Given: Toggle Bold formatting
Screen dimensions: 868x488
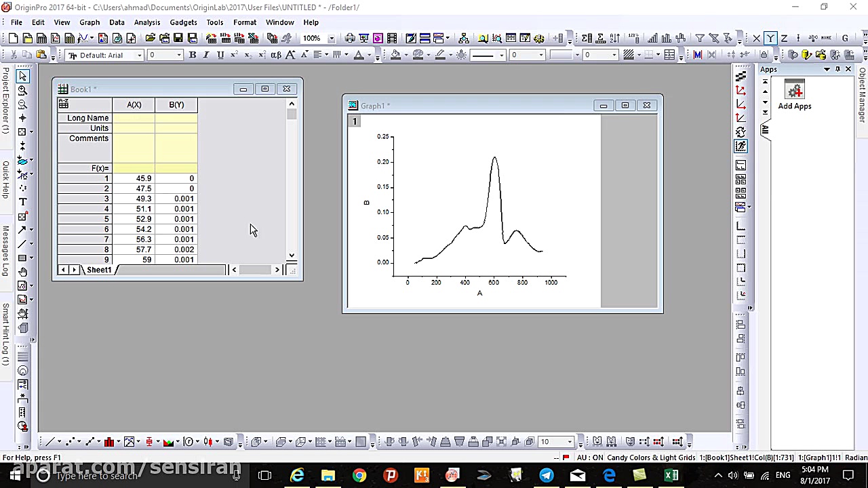Looking at the screenshot, I should click(x=193, y=55).
